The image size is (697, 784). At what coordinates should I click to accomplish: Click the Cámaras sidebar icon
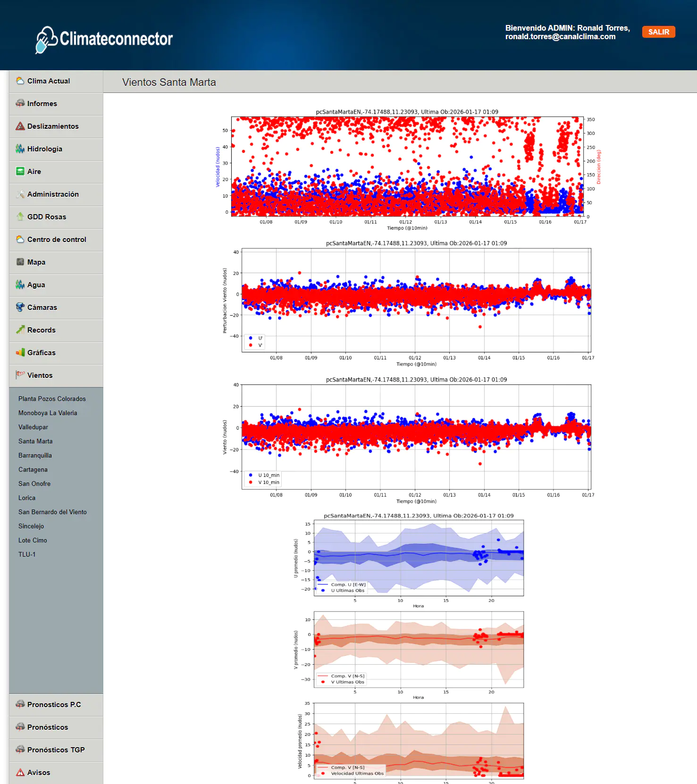20,308
